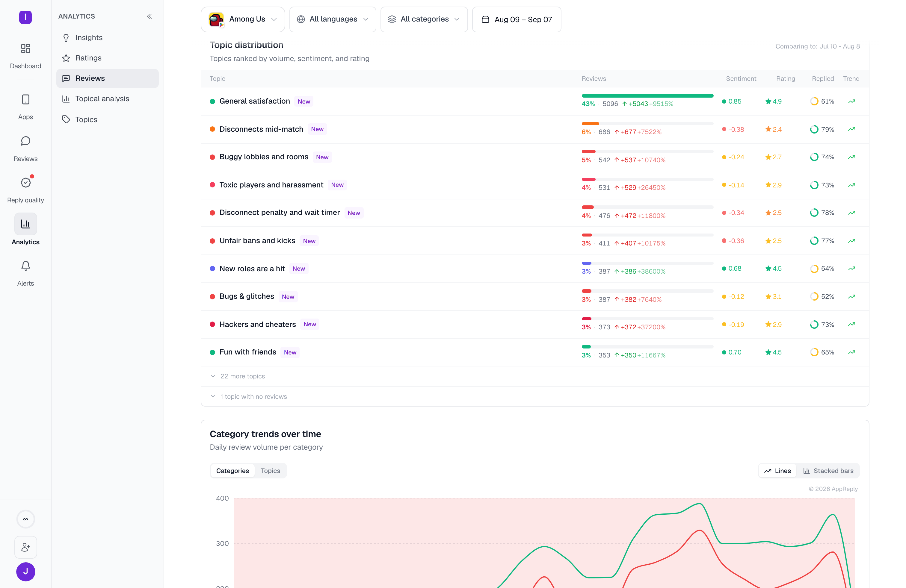Open the All languages dropdown
Viewport: 906px width, 588px height.
(332, 19)
